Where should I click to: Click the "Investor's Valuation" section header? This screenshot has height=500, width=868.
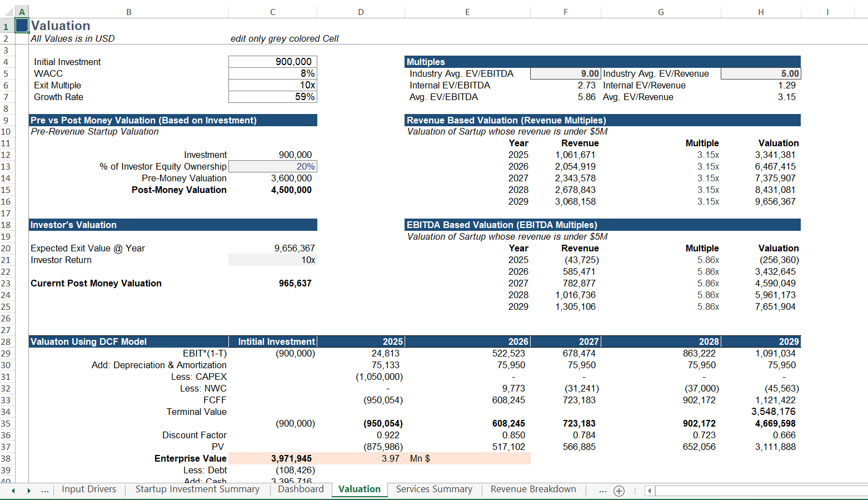(x=173, y=225)
